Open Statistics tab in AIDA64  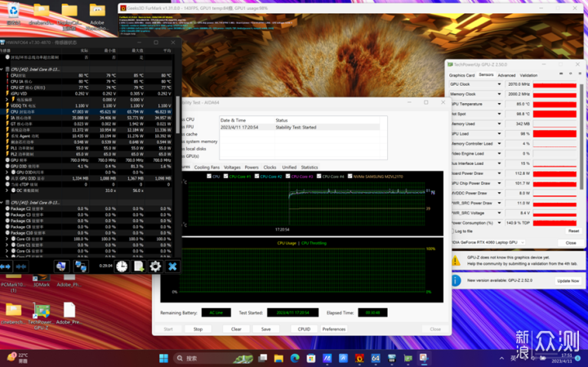coord(310,168)
